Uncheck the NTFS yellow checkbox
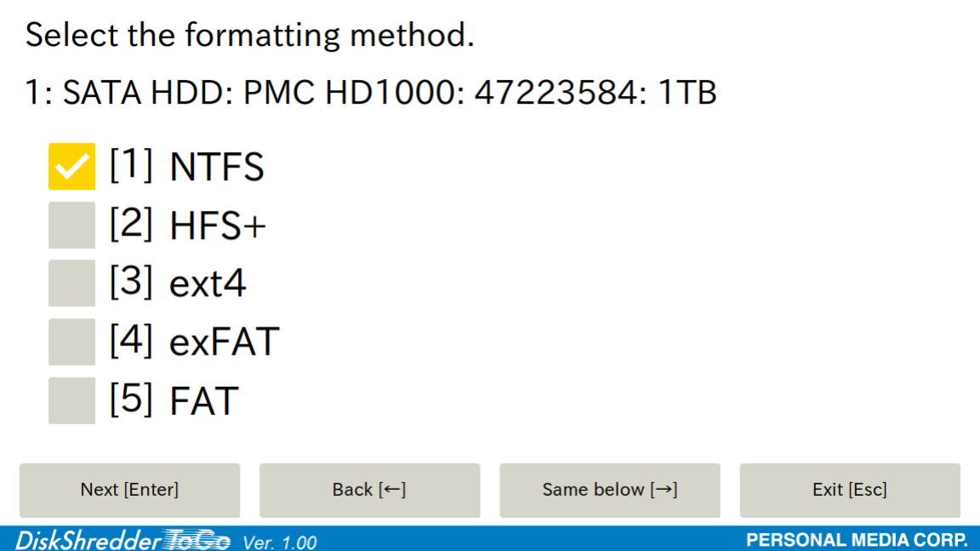The height and width of the screenshot is (551, 980). click(71, 166)
